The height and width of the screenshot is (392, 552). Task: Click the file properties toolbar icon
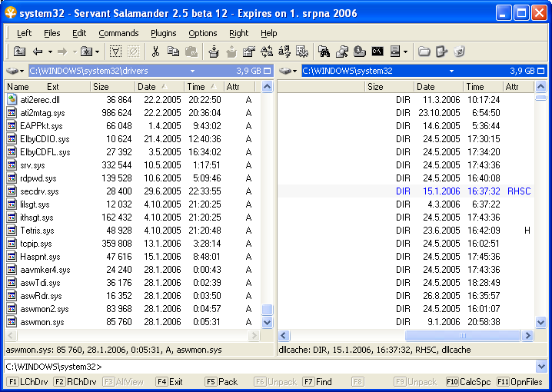(x=249, y=51)
